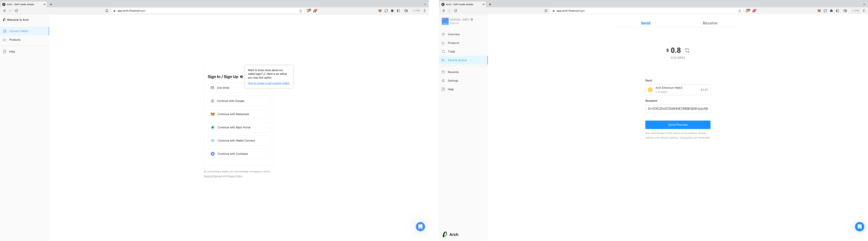Open the Arch Ethereum Web3 token selector
The height and width of the screenshot is (241, 868).
click(x=678, y=90)
